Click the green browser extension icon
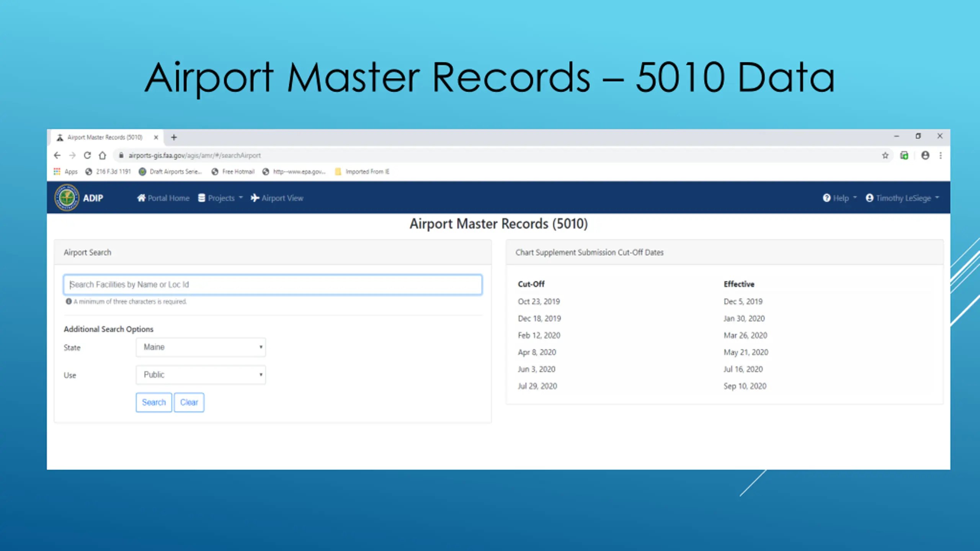The height and width of the screenshot is (551, 980). pyautogui.click(x=904, y=155)
